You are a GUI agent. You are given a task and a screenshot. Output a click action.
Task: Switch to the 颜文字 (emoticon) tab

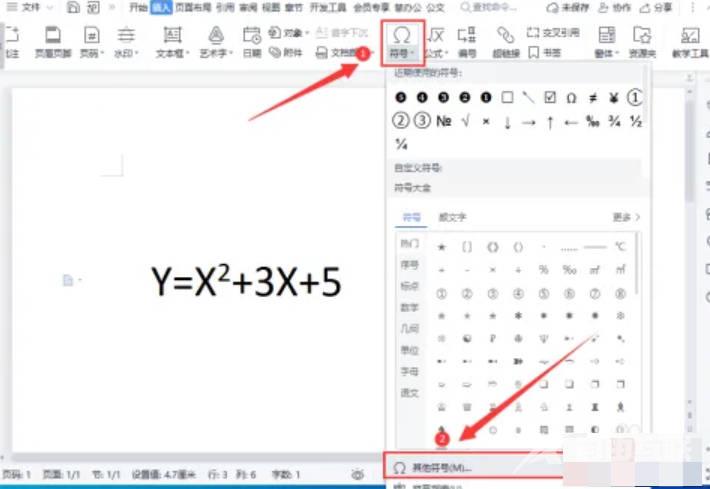pos(452,217)
